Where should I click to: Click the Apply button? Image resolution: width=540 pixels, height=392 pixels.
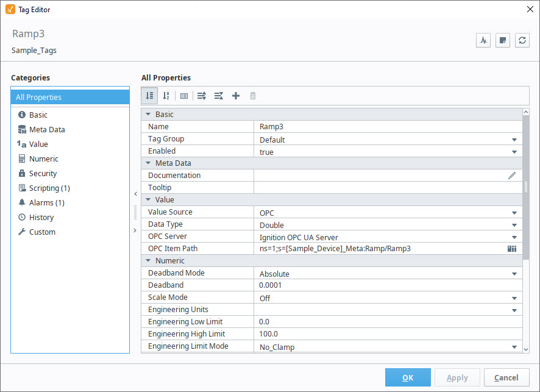pos(457,377)
